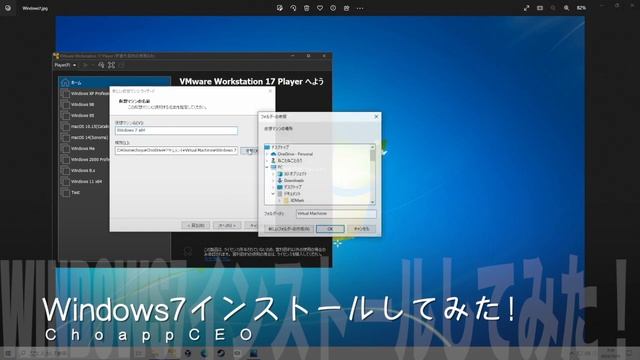Delete the photo with the trash icon
This screenshot has width=640, height=360.
pyautogui.click(x=307, y=8)
